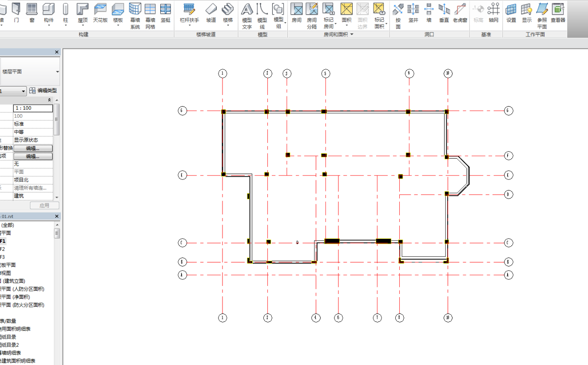Open the 楼层平面 type selector dropdown
The image size is (588, 365).
click(57, 72)
